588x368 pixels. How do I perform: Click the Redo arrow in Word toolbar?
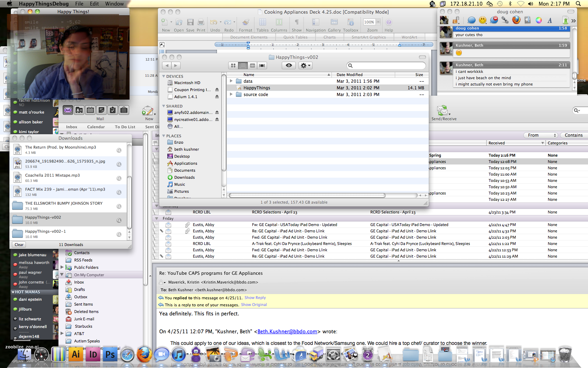point(227,22)
